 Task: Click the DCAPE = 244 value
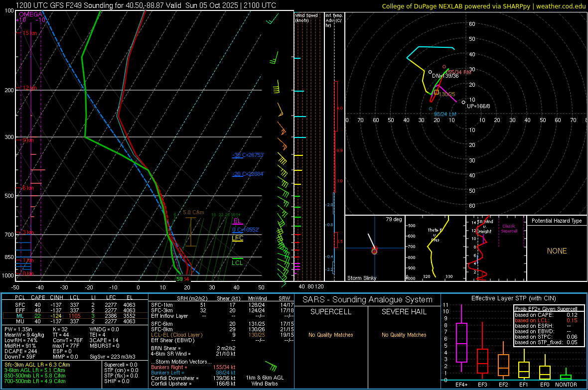20,351
